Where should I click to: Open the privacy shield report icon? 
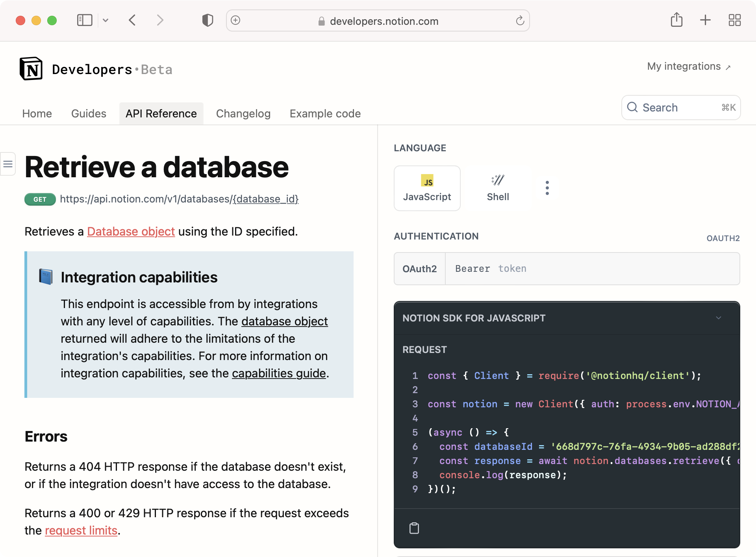(208, 20)
